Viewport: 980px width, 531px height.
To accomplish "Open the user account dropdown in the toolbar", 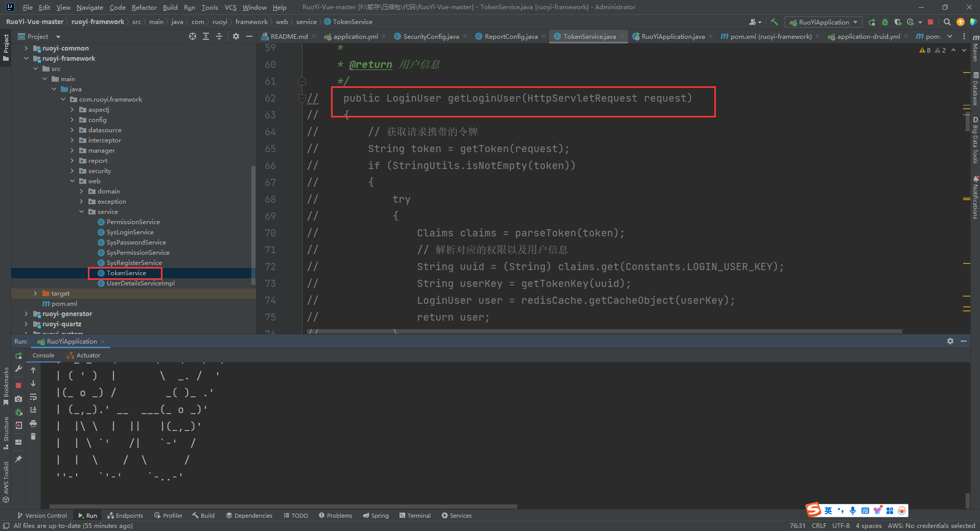I will [x=755, y=22].
